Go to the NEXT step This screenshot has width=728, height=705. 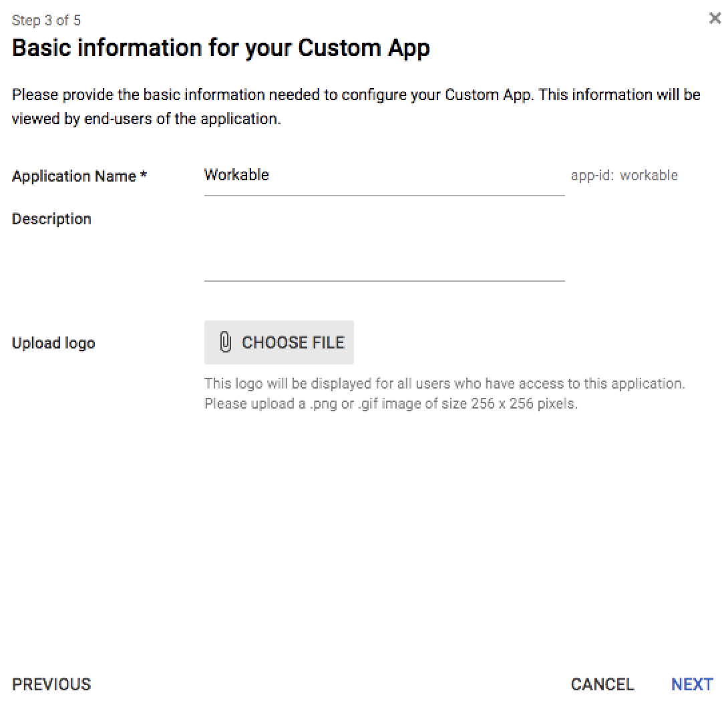(692, 684)
